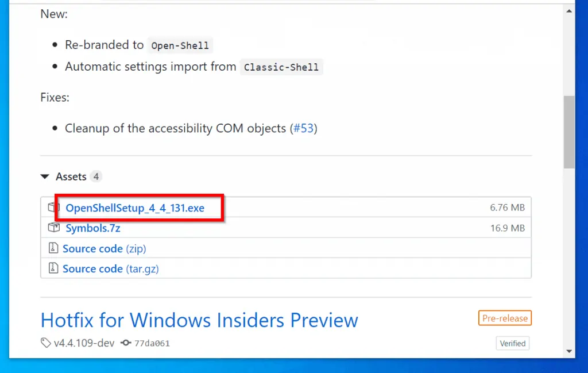This screenshot has width=588, height=373.
Task: Click the package icon beside Symbols.7z
Action: click(54, 228)
